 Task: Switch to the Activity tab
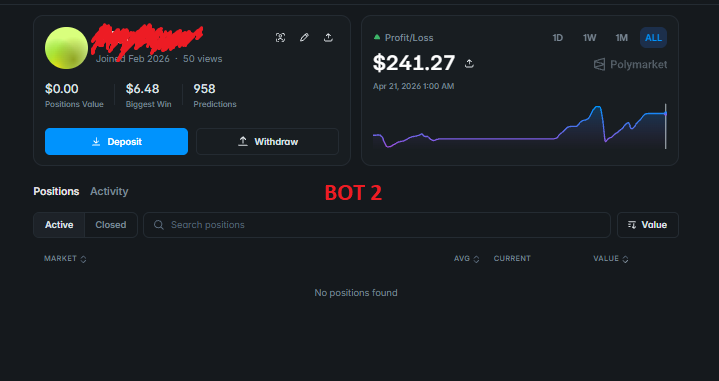point(109,191)
